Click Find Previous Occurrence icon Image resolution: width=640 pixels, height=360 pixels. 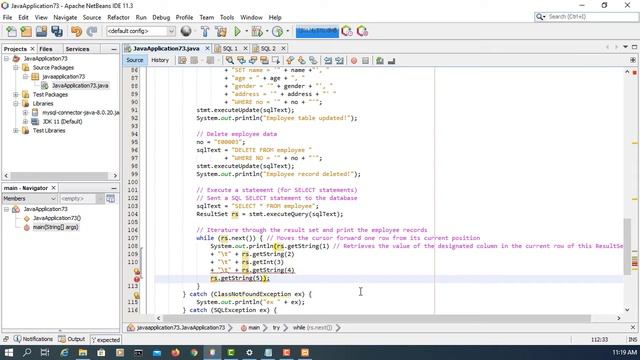(241, 60)
